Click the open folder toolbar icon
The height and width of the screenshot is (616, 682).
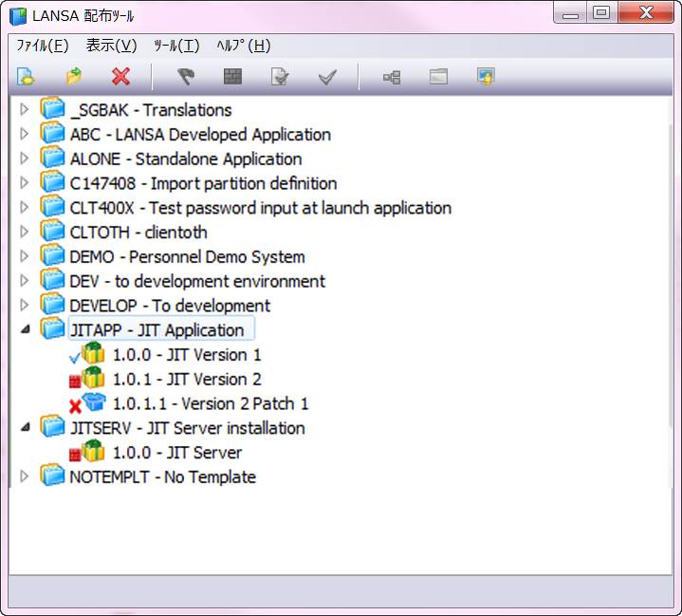pyautogui.click(x=74, y=77)
